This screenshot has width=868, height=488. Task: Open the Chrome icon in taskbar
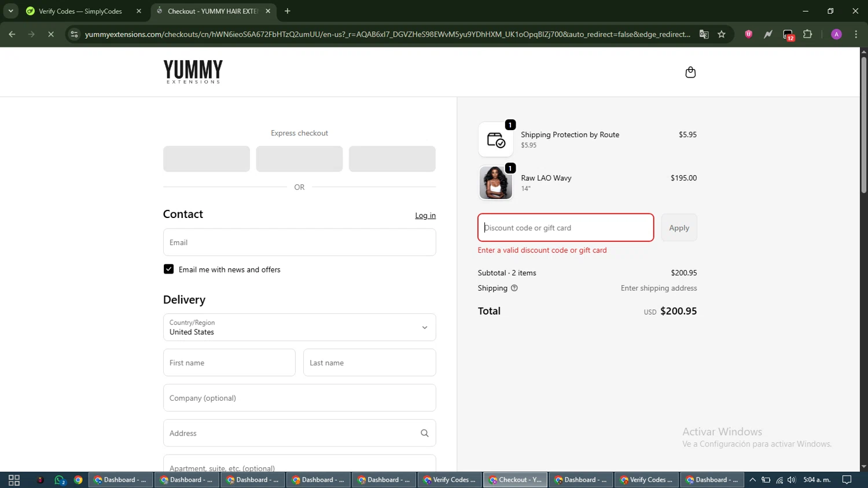[78, 480]
